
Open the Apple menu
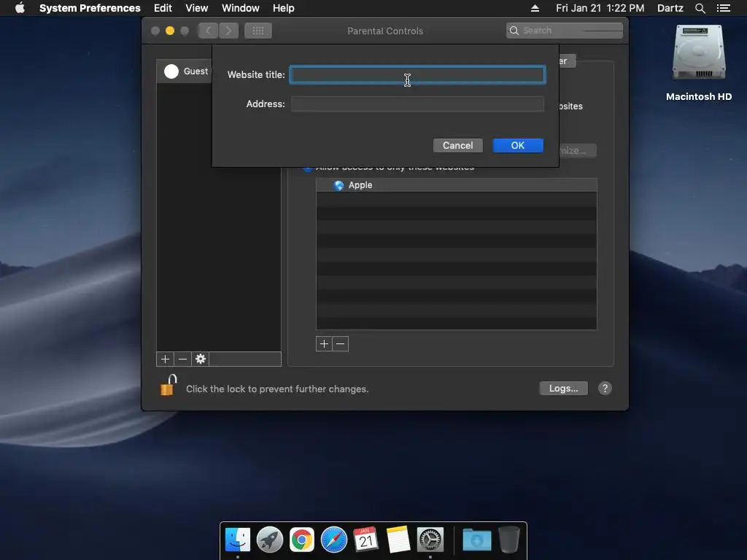pos(20,8)
